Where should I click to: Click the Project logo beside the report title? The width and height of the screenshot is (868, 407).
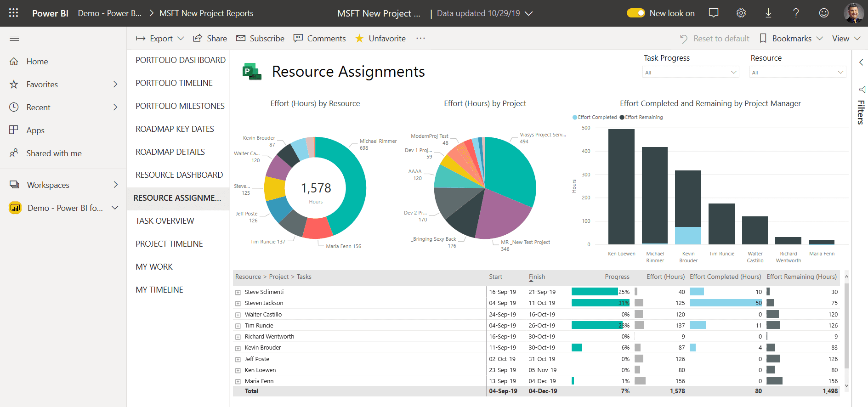pyautogui.click(x=252, y=72)
